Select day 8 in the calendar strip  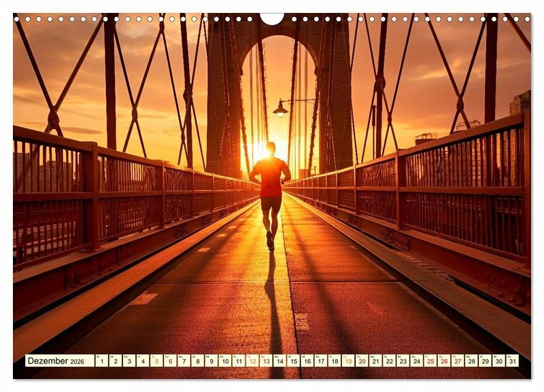tap(197, 361)
